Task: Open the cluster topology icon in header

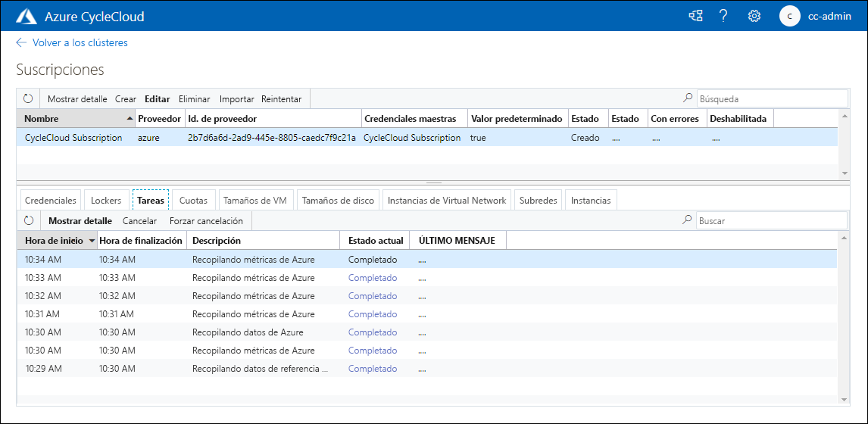Action: click(695, 16)
